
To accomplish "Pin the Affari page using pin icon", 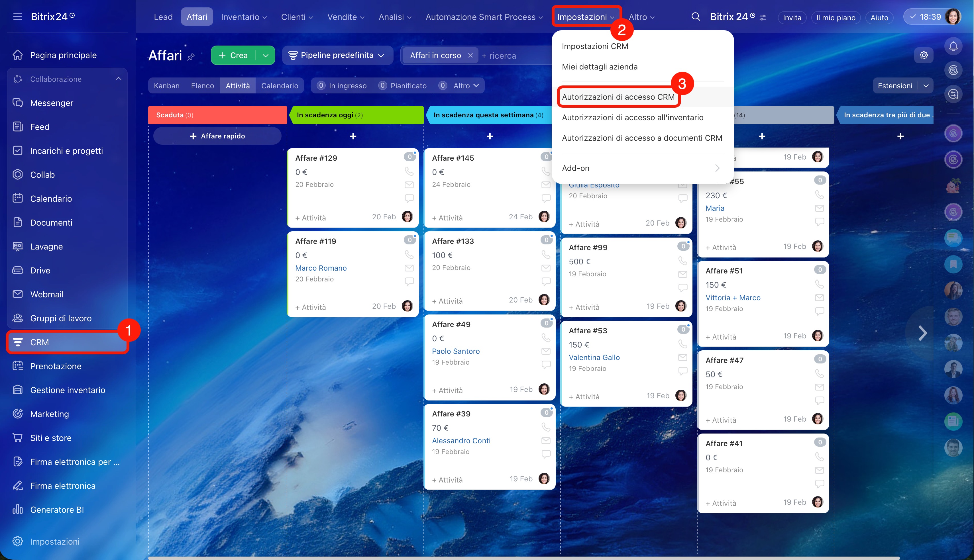I will [191, 57].
